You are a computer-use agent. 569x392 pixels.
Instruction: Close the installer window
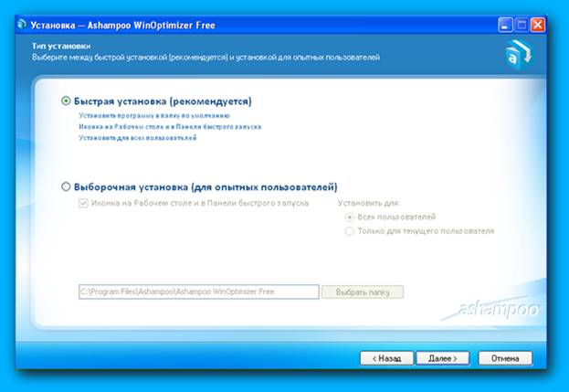tap(538, 25)
